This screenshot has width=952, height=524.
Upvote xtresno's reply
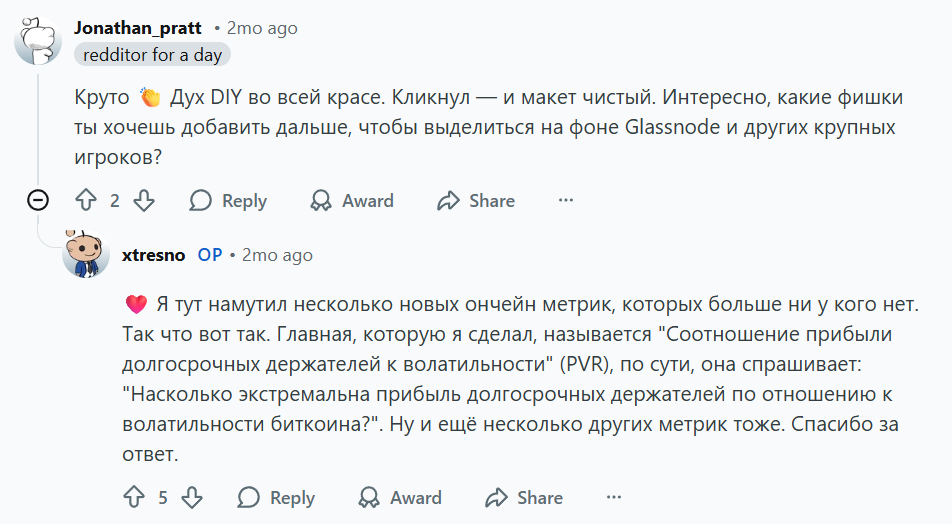pos(134,497)
